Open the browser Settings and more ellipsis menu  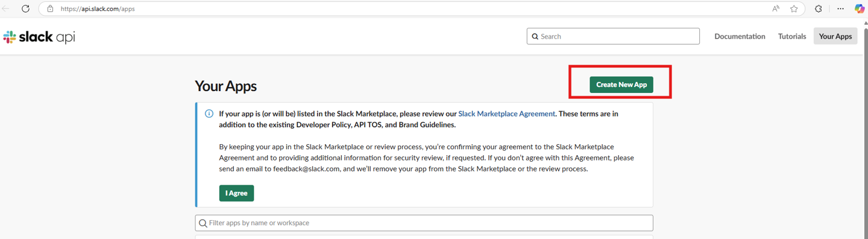[840, 9]
